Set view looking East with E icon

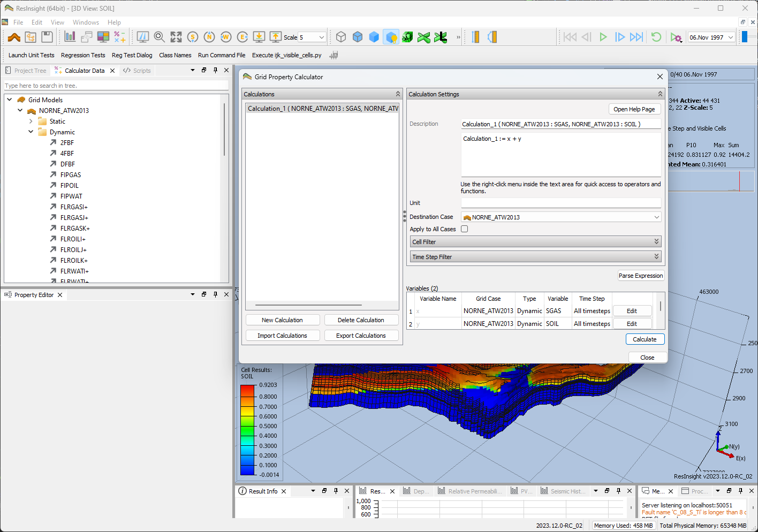tap(242, 37)
